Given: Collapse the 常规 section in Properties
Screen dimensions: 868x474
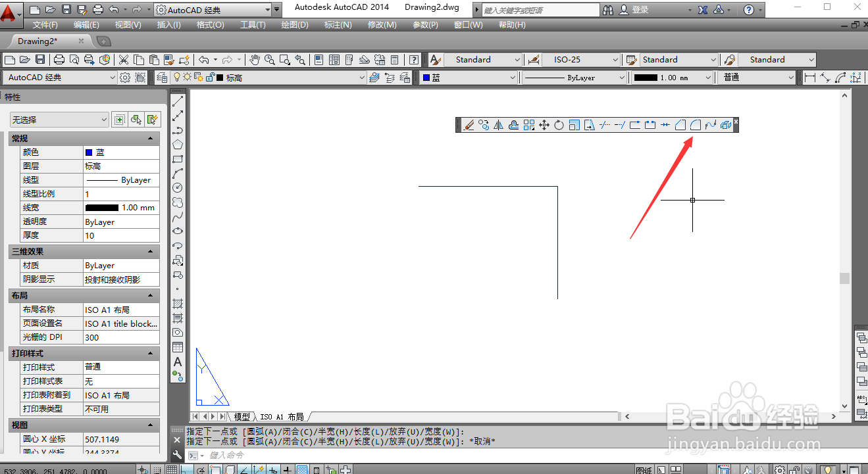Looking at the screenshot, I should coord(151,139).
